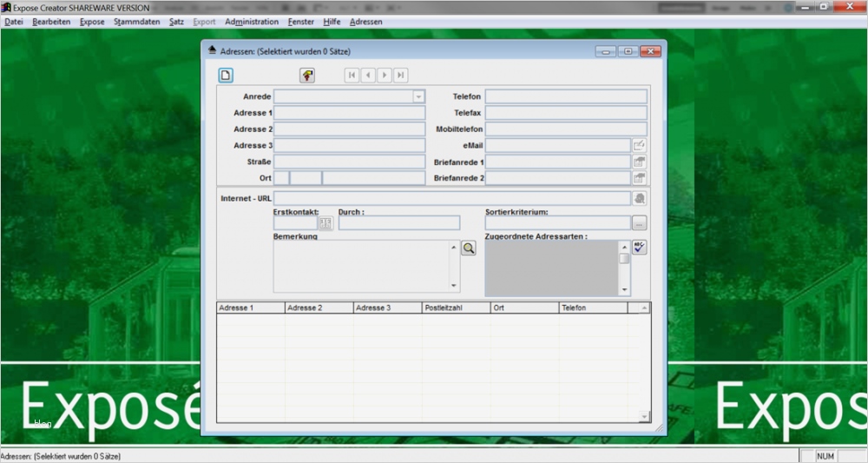Click the Internet - URL input field
This screenshot has width=868, height=463.
451,198
